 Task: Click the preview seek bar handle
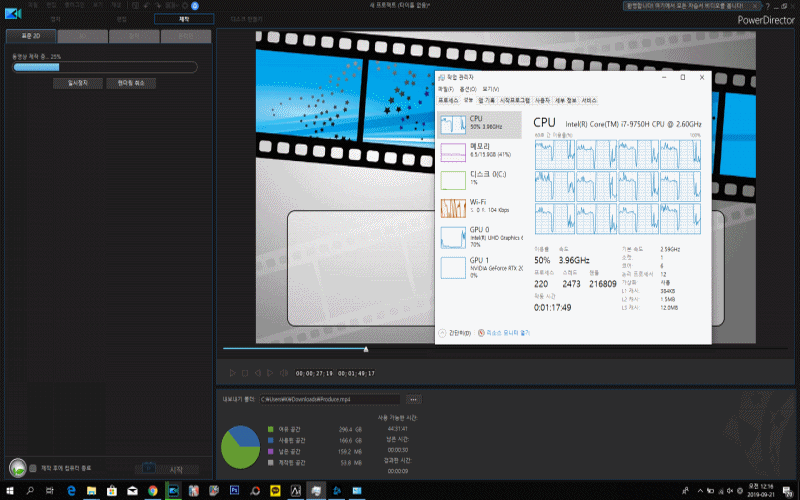[366, 349]
